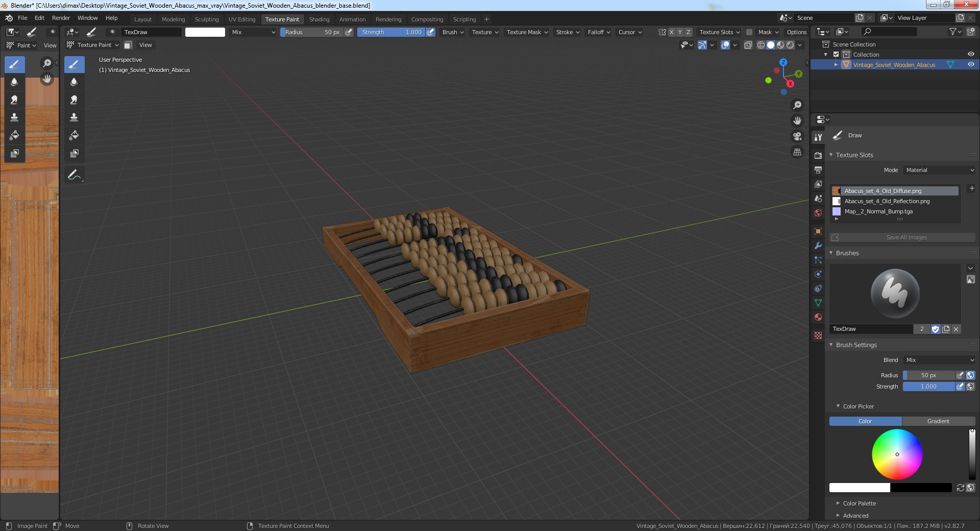Open the Texture checker properties tab
This screenshot has width=980, height=531.
pos(818,335)
